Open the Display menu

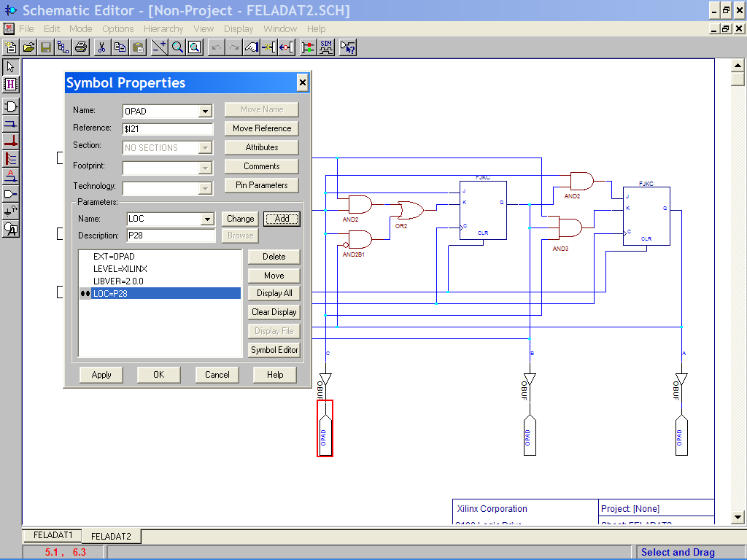point(239,29)
